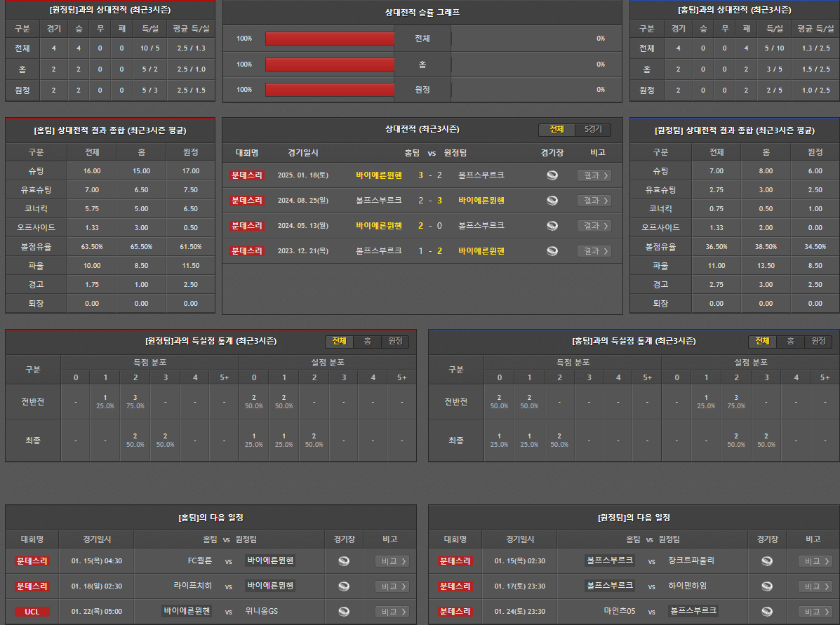Expand 결과 for the 2023. 12. 21 match
The width and height of the screenshot is (840, 625).
pyautogui.click(x=594, y=251)
